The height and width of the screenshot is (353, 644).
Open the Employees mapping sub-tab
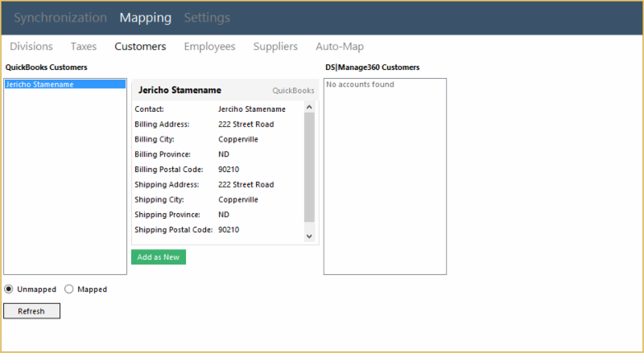click(209, 47)
